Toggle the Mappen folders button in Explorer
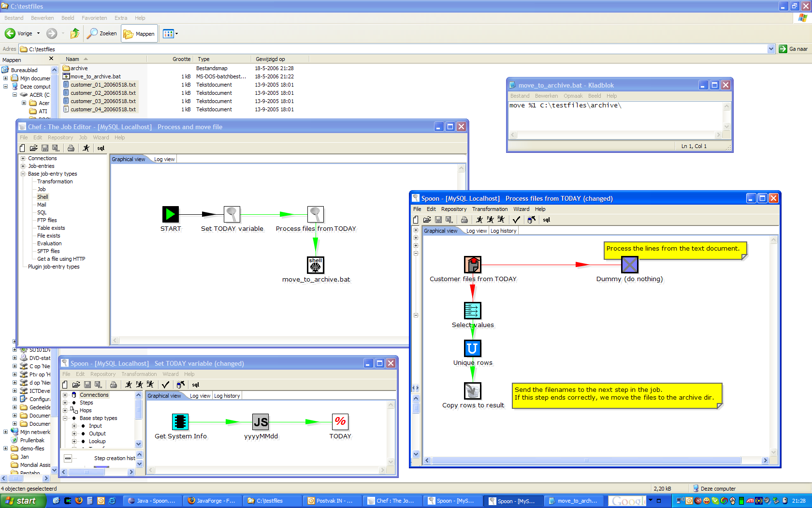Viewport: 812px width, 508px height. coord(139,33)
